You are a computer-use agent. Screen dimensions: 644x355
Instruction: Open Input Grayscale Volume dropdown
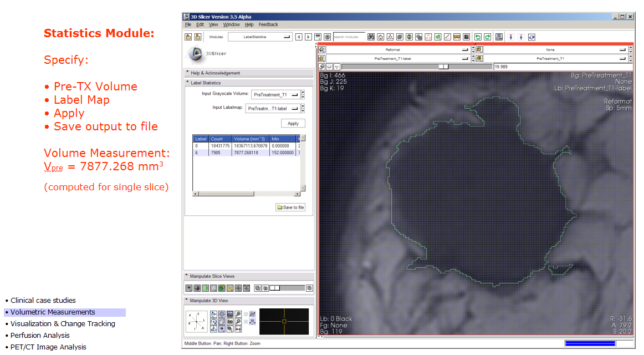point(275,95)
